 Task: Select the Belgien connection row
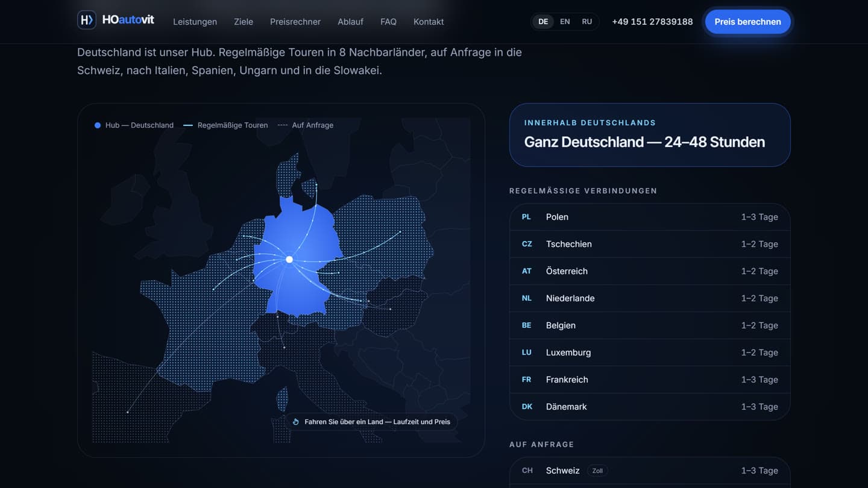(650, 325)
